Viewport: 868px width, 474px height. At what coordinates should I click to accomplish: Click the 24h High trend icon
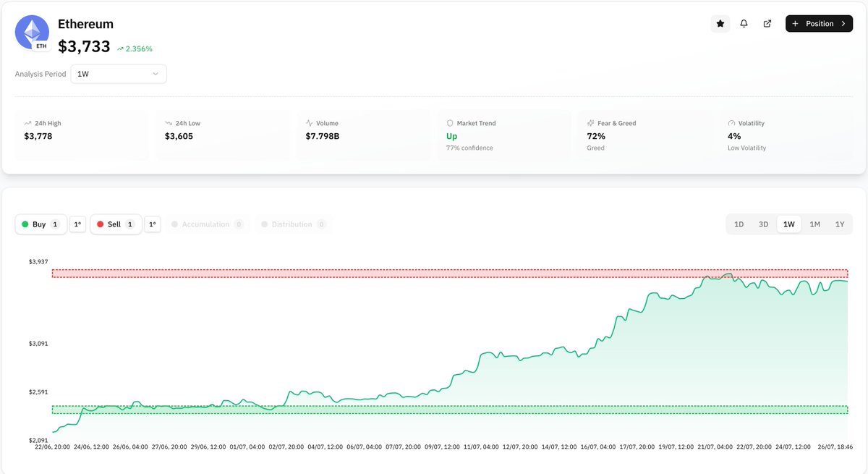(27, 123)
